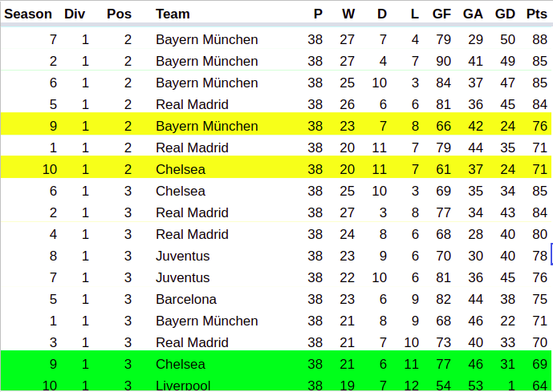Image resolution: width=553 pixels, height=392 pixels.
Task: Click the Team column header
Action: tap(173, 14)
